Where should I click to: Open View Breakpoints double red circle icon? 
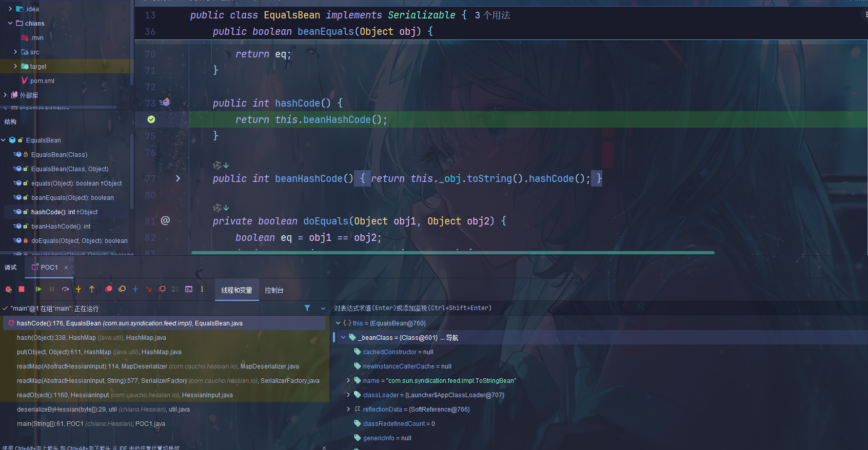click(109, 290)
